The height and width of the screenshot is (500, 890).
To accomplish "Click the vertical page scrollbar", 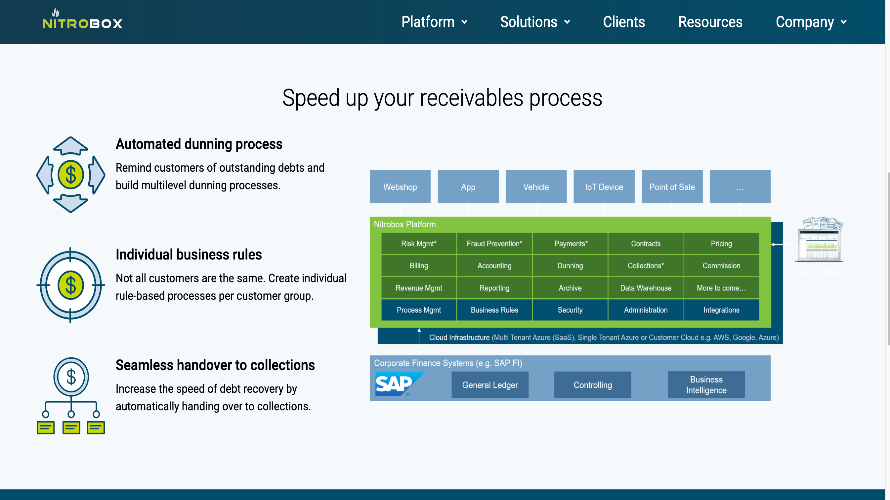I will (888, 258).
